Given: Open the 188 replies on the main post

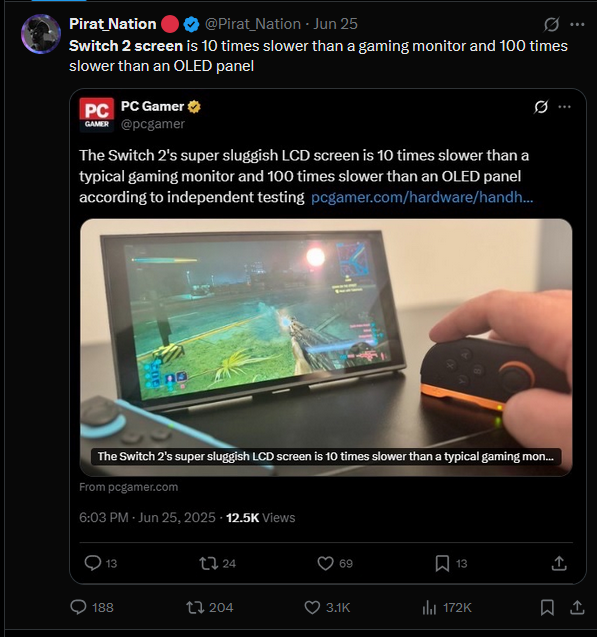Looking at the screenshot, I should tap(92, 607).
